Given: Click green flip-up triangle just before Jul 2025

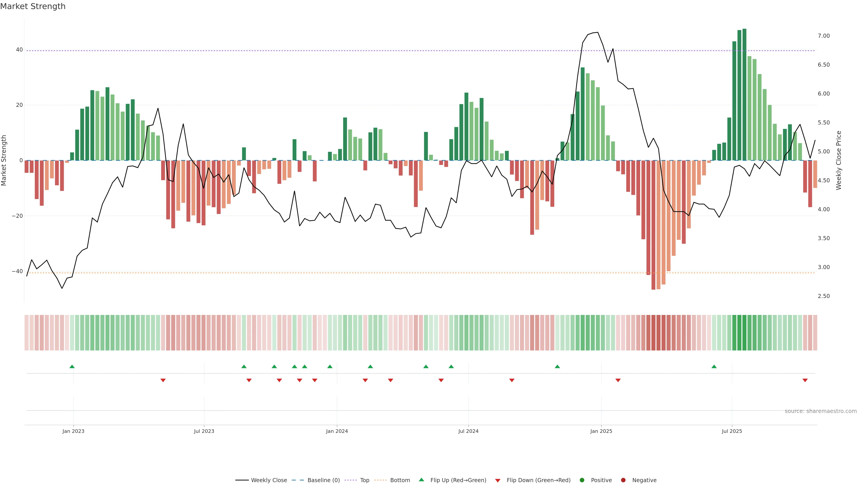Looking at the screenshot, I should click(x=714, y=366).
